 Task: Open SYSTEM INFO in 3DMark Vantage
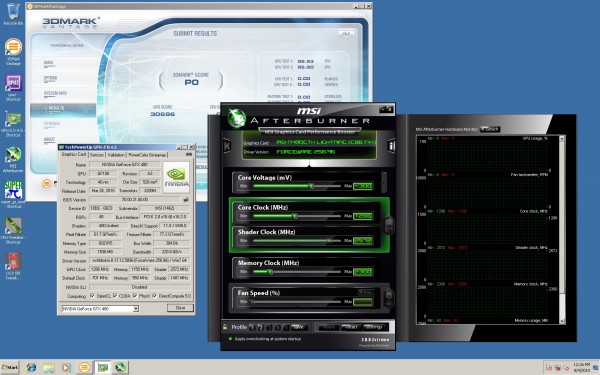55,93
